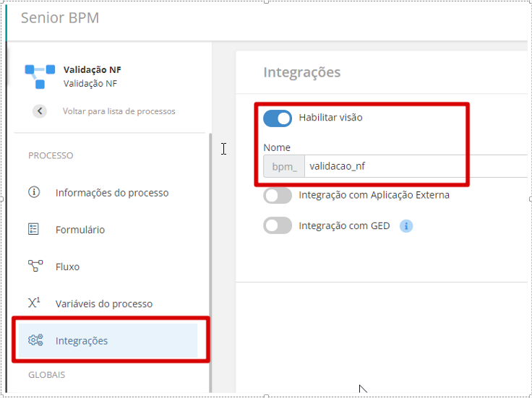Click the Fluxo diagram icon

[x=35, y=266]
